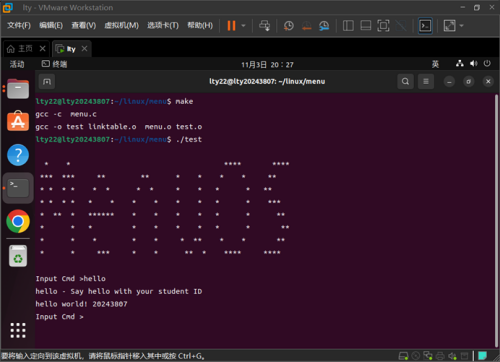Open the 终端 app menu
This screenshot has height=362, width=500.
pyautogui.click(x=55, y=64)
